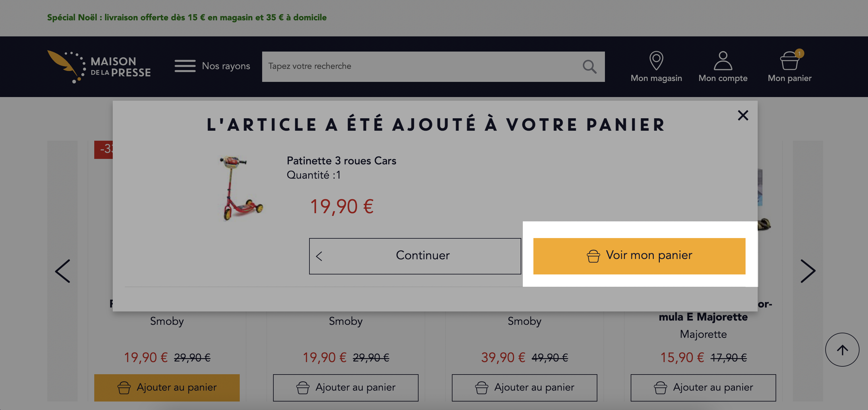The height and width of the screenshot is (410, 868).
Task: Click the Continuer button
Action: (415, 256)
